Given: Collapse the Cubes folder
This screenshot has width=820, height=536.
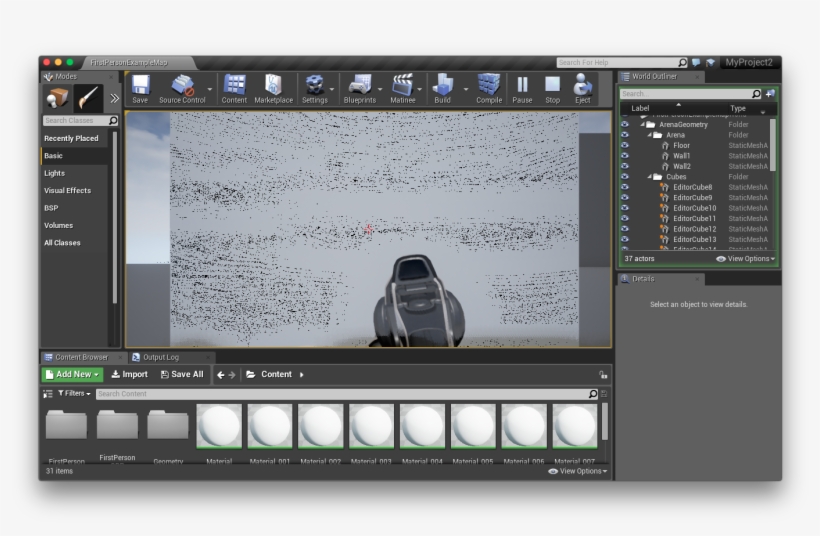Looking at the screenshot, I should pyautogui.click(x=650, y=177).
